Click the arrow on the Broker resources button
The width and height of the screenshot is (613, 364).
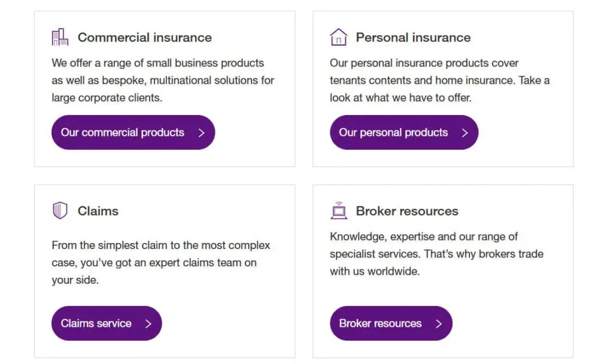point(441,323)
